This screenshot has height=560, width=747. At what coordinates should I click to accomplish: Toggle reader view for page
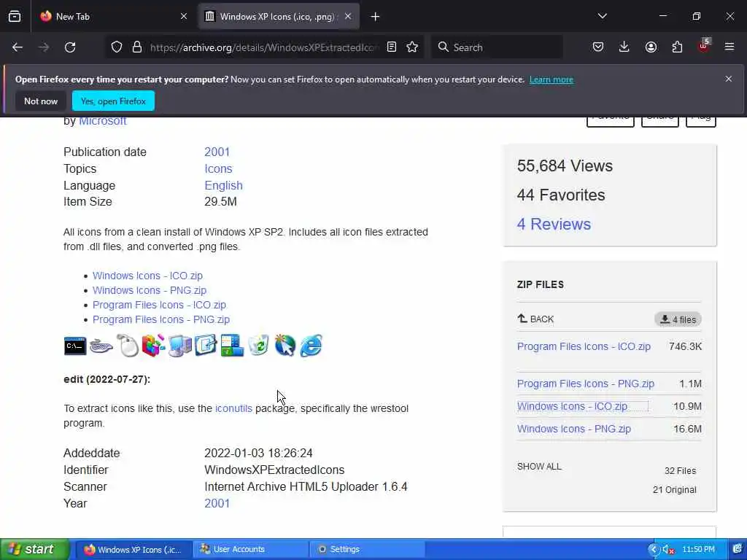392,47
